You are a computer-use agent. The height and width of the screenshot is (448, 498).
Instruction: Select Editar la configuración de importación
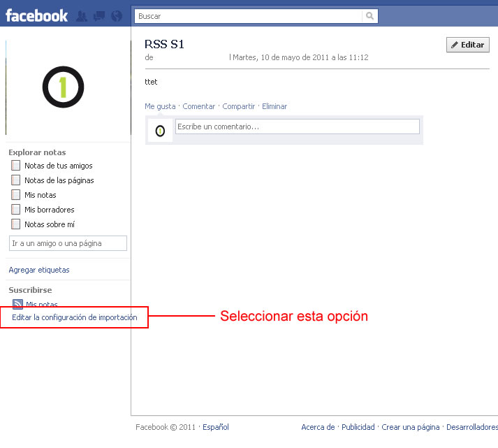[75, 317]
